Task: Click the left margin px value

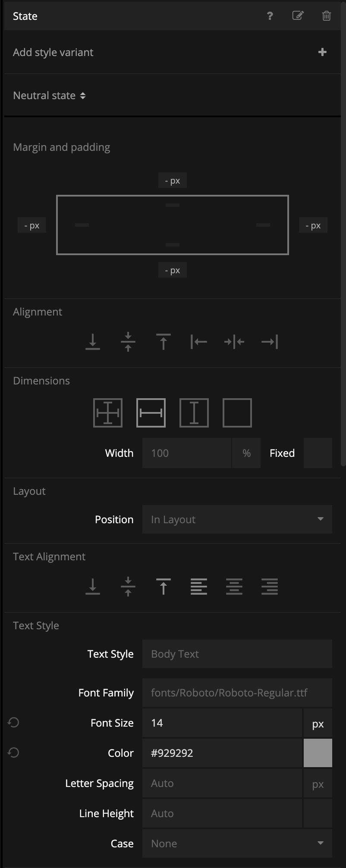Action: [x=32, y=225]
